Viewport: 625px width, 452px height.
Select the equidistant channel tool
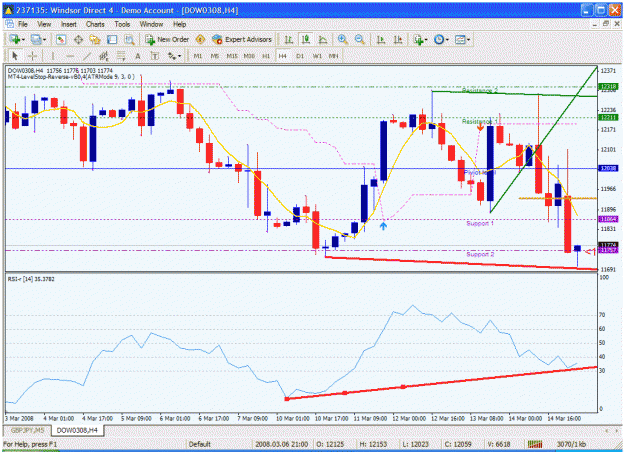[x=104, y=56]
